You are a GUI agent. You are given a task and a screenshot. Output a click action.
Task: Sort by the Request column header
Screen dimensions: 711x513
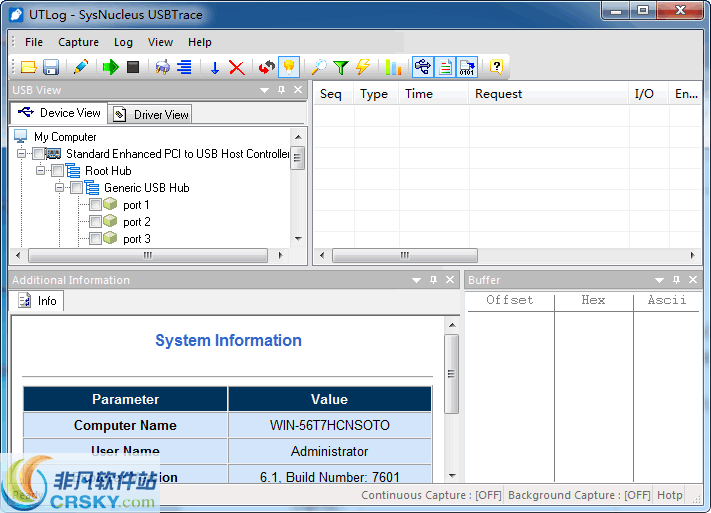549,94
